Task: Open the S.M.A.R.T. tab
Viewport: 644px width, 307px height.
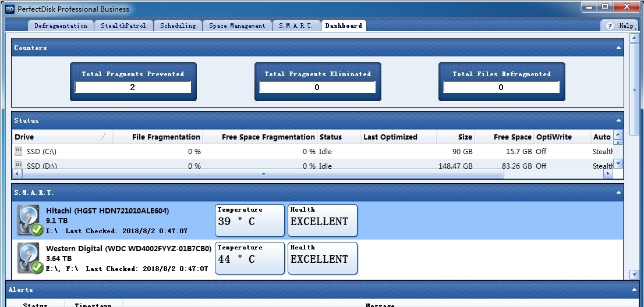Action: pos(296,26)
